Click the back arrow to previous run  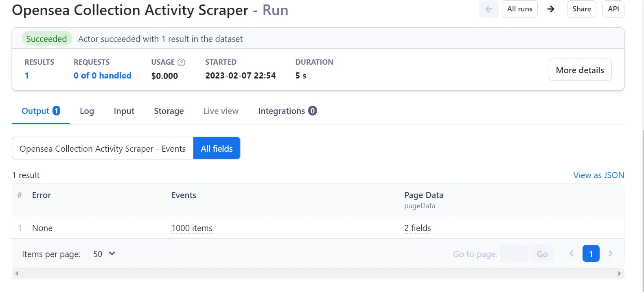[488, 9]
